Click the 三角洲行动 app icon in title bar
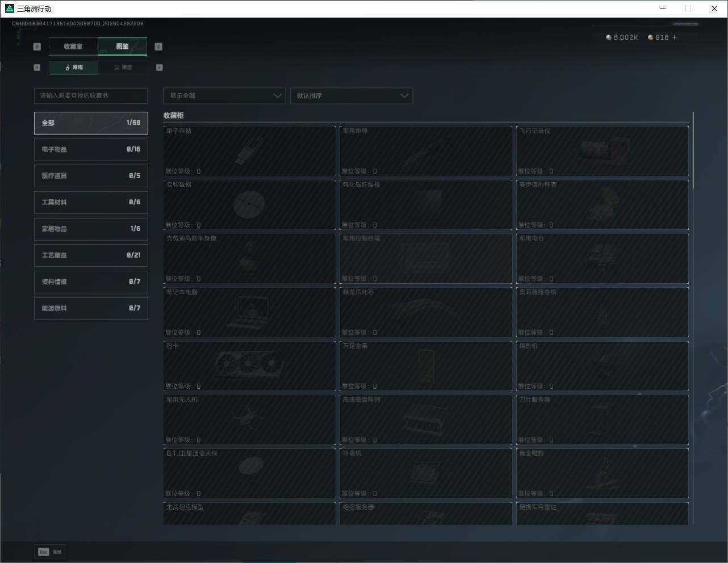The image size is (728, 563). click(x=9, y=9)
